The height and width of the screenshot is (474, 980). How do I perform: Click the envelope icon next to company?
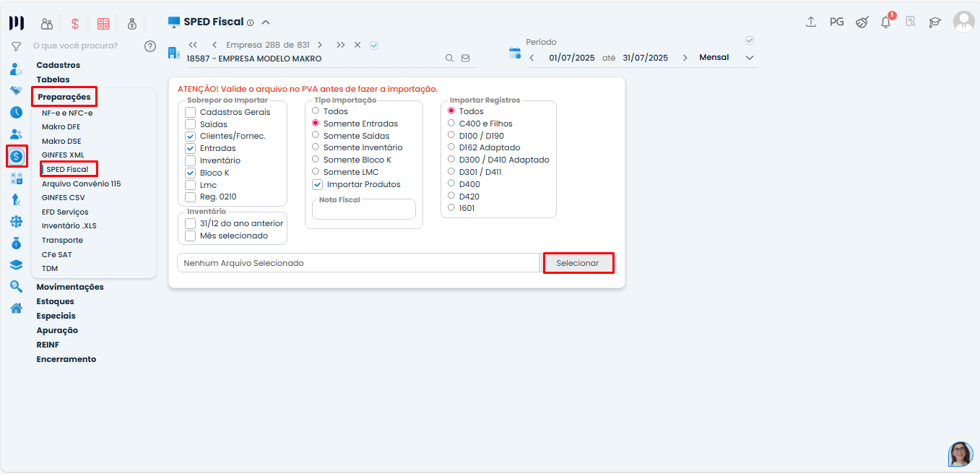466,59
